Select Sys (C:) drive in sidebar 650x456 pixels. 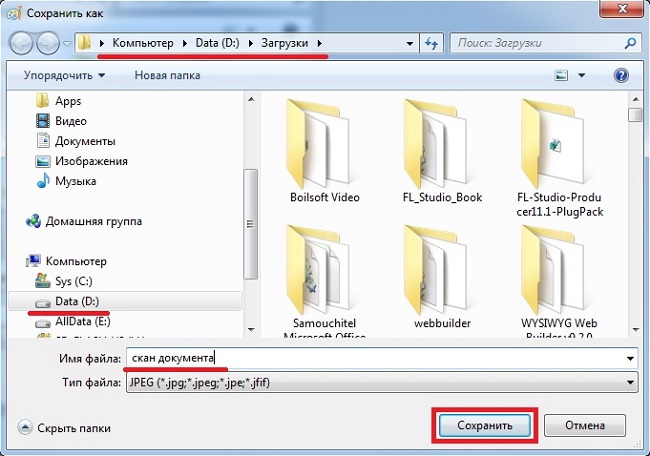(x=75, y=281)
